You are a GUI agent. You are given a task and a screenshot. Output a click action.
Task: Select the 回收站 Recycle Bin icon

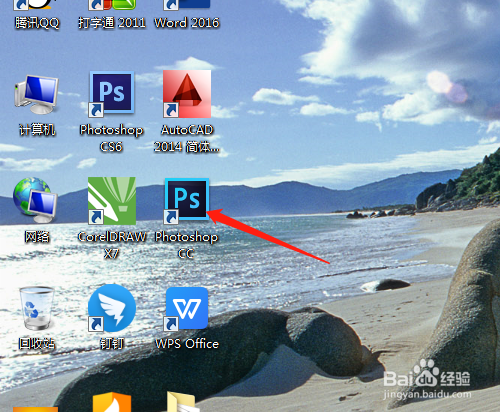pyautogui.click(x=37, y=308)
